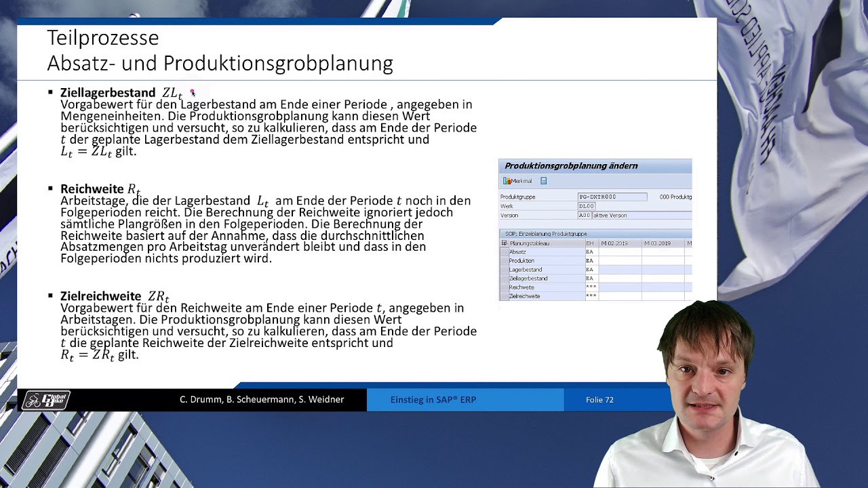Click the footer label 'Folie 72'
868x488 pixels.
[599, 400]
